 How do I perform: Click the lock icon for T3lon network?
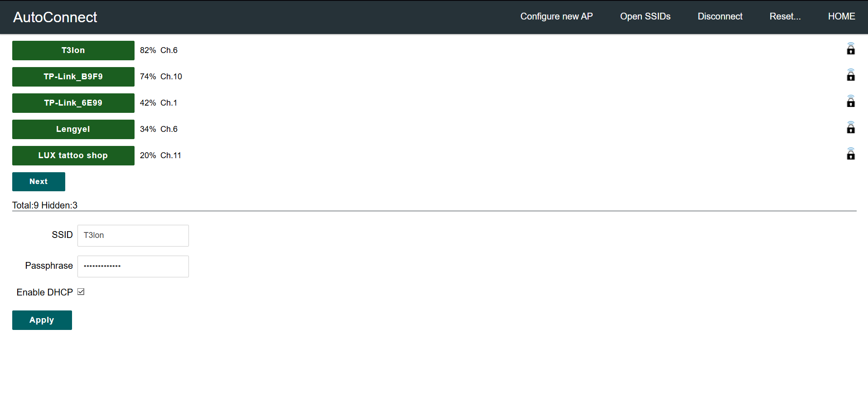tap(851, 49)
